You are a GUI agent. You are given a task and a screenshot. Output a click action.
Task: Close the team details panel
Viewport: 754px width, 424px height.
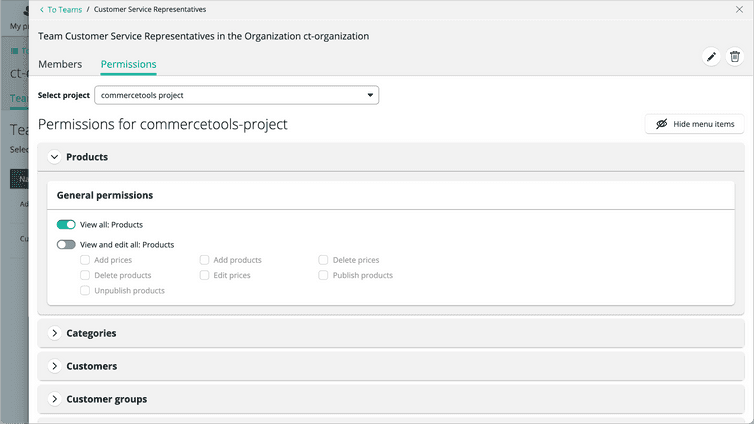(x=739, y=9)
